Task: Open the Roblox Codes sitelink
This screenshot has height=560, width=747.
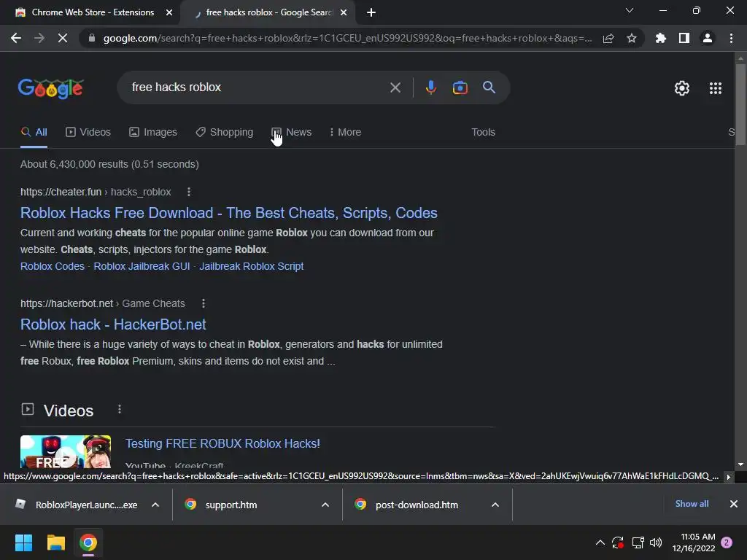Action: click(53, 266)
